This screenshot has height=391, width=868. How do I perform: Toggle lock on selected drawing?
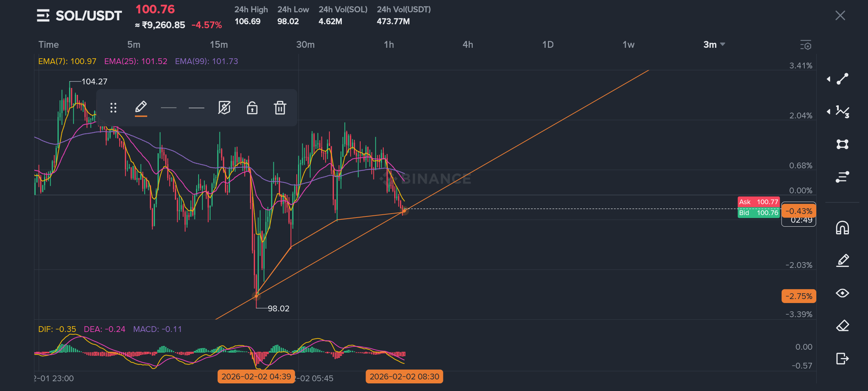coord(252,108)
